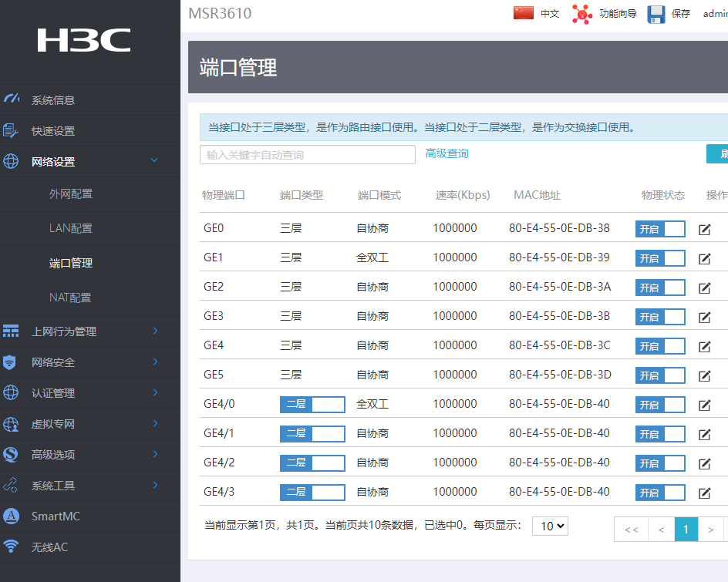Click the 虚拟专网 globe-lock icon

coord(11,424)
